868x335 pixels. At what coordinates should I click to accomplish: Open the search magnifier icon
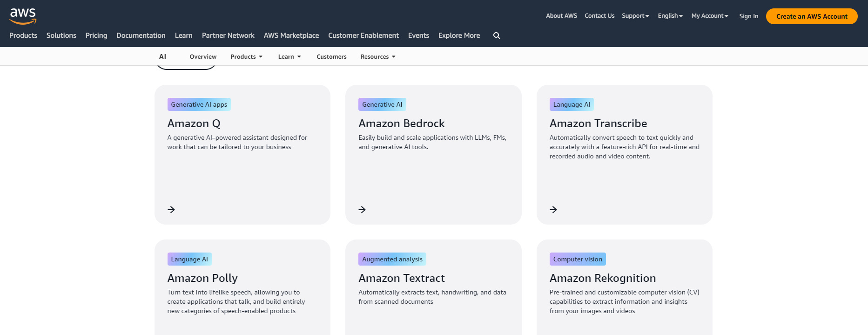(x=497, y=35)
